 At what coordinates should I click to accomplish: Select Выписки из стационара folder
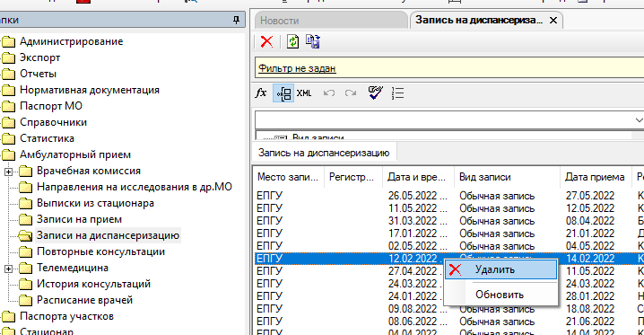pyautogui.click(x=95, y=203)
